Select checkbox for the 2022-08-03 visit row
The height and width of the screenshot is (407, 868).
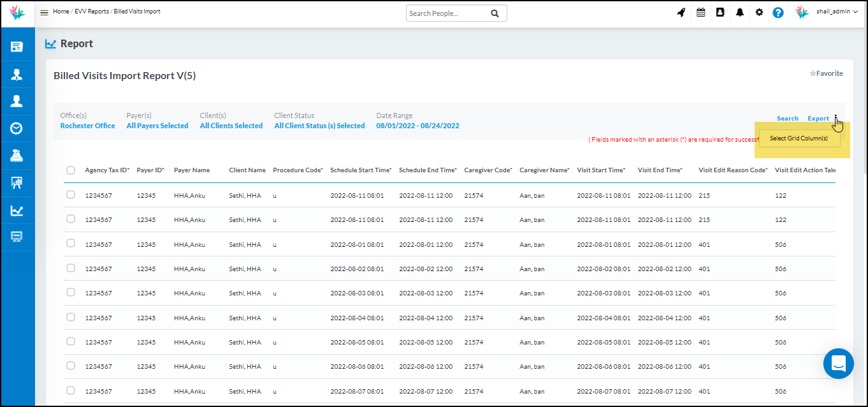(x=71, y=292)
